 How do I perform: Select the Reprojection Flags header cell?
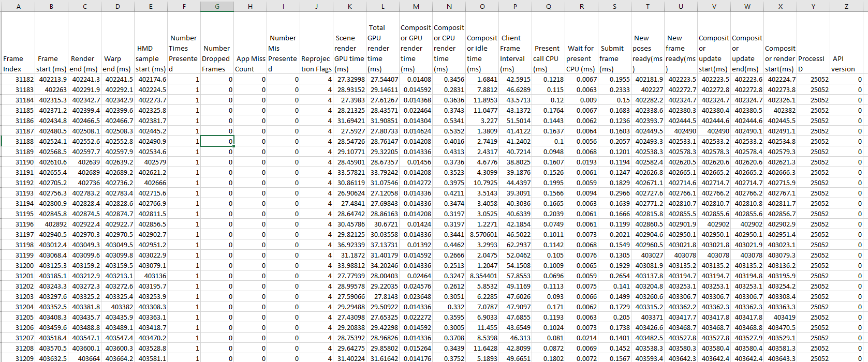tap(316, 43)
